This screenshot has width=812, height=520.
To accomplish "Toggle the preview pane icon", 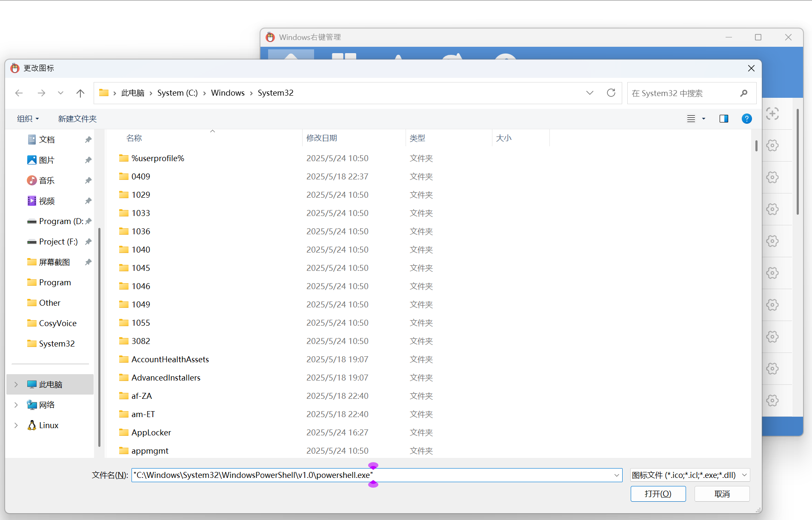I will [x=723, y=119].
